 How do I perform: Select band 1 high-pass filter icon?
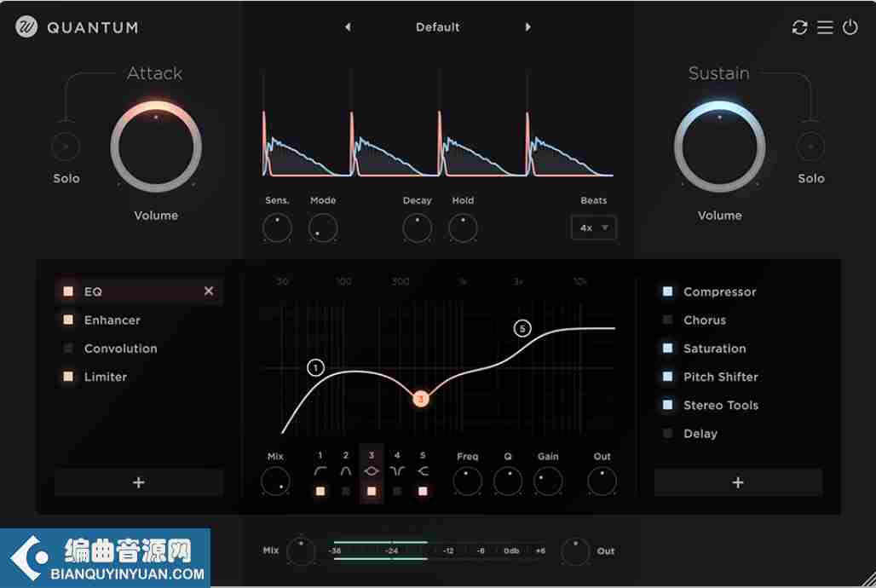pyautogui.click(x=320, y=471)
